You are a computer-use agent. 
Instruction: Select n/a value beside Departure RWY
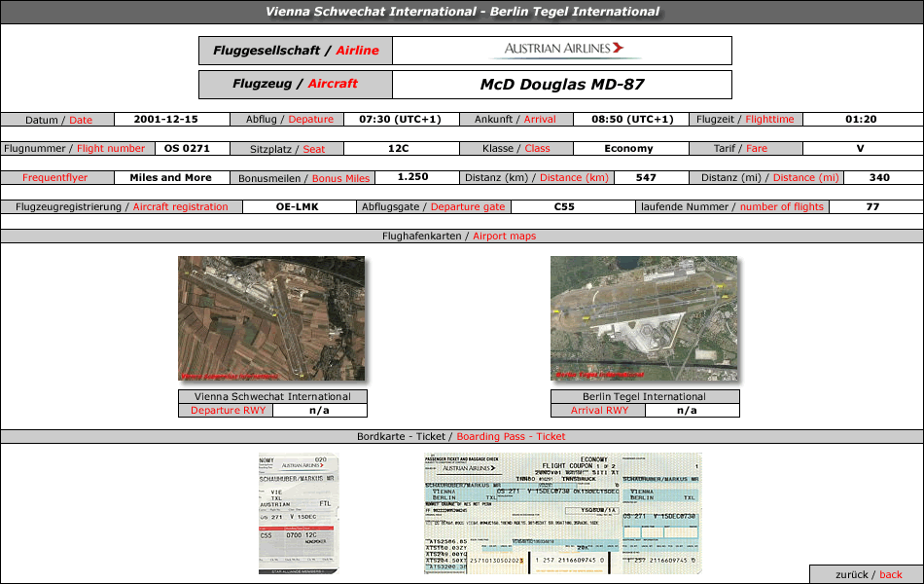pyautogui.click(x=319, y=411)
